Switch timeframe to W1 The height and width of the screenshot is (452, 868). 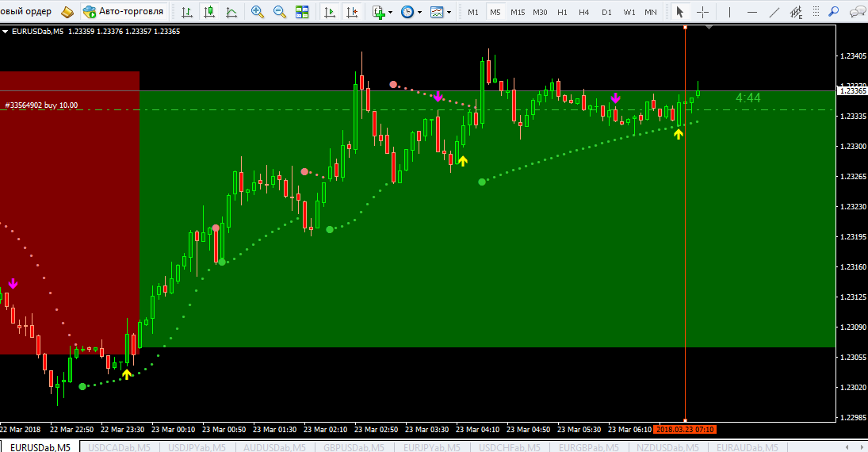[x=629, y=12]
